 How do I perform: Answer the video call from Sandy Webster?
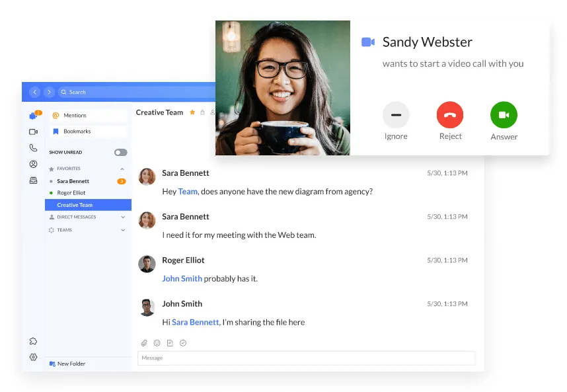(504, 115)
